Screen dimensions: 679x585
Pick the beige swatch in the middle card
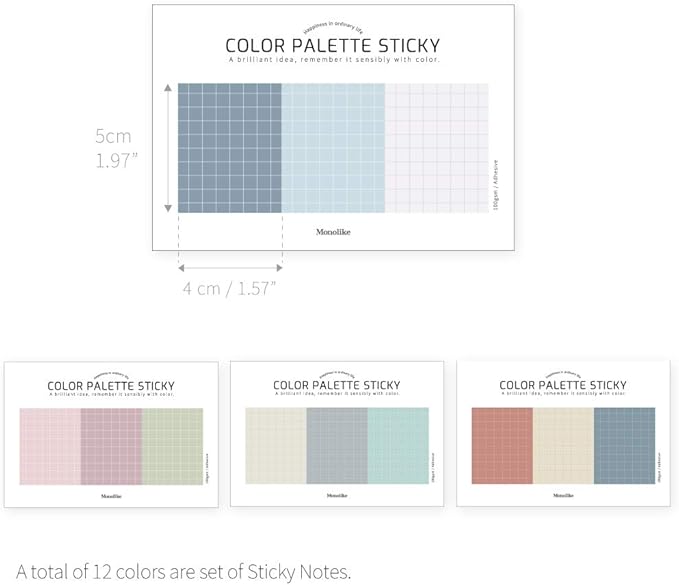click(276, 446)
